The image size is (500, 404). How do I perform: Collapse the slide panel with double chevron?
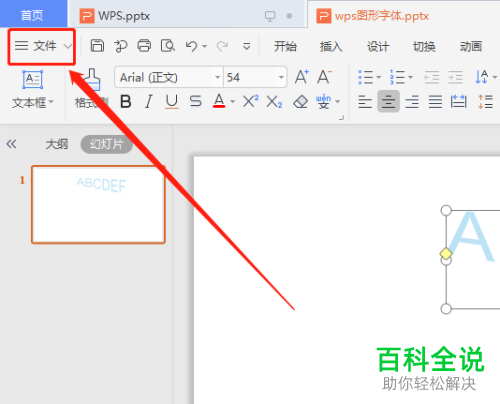pos(11,144)
